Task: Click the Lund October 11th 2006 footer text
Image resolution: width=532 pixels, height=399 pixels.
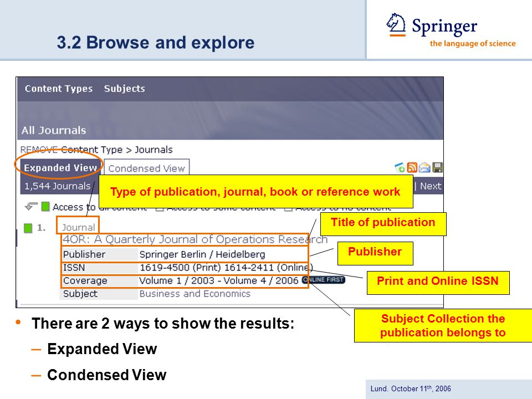Action: pyautogui.click(x=411, y=388)
